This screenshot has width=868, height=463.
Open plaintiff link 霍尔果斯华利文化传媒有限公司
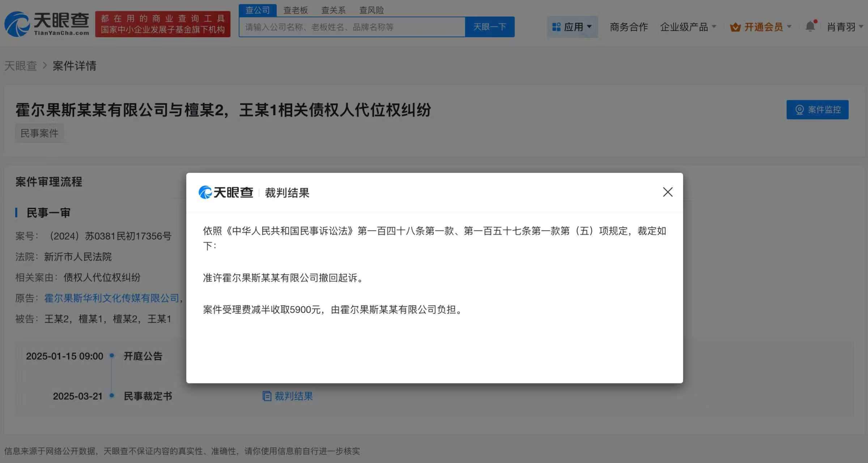[112, 298]
